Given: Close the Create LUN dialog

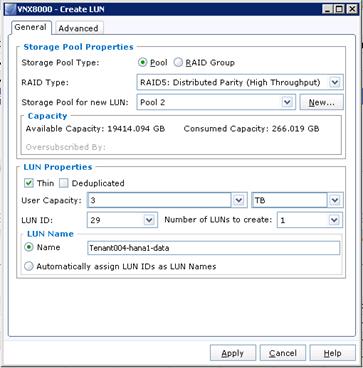Looking at the screenshot, I should click(351, 9).
